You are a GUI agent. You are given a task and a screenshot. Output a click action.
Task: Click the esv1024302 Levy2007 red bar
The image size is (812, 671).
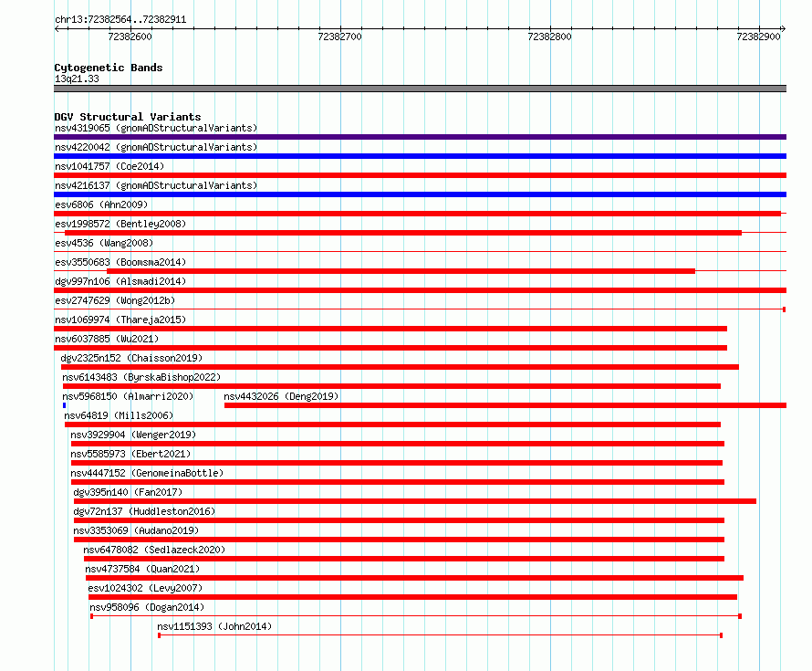point(412,597)
